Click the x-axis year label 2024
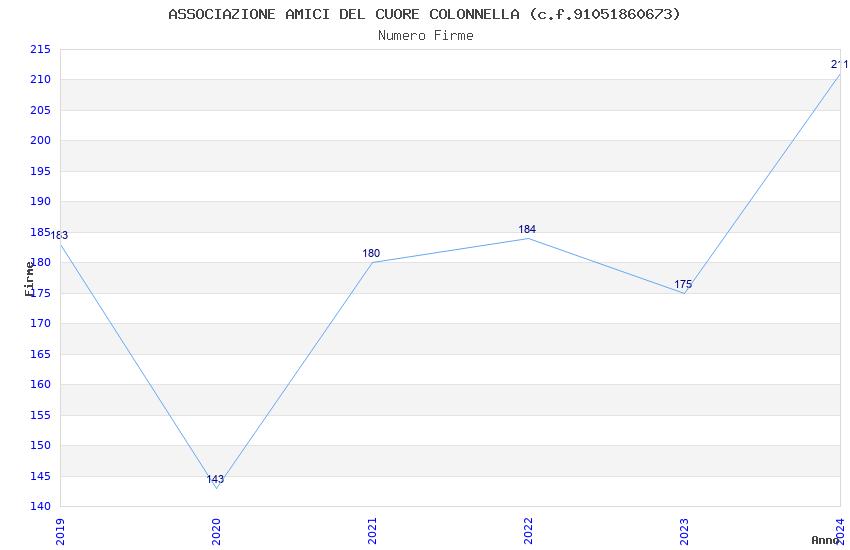This screenshot has height=550, width=850. (x=841, y=531)
